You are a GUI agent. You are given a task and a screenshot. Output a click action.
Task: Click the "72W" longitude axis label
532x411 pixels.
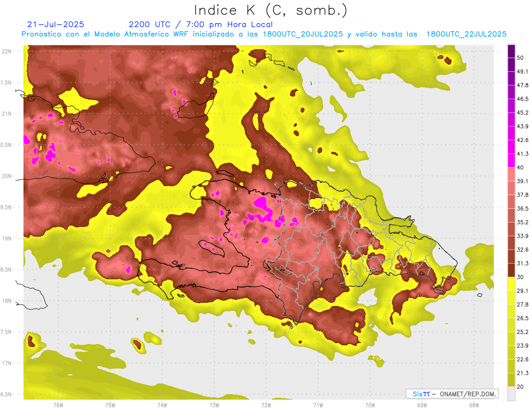click(x=266, y=405)
